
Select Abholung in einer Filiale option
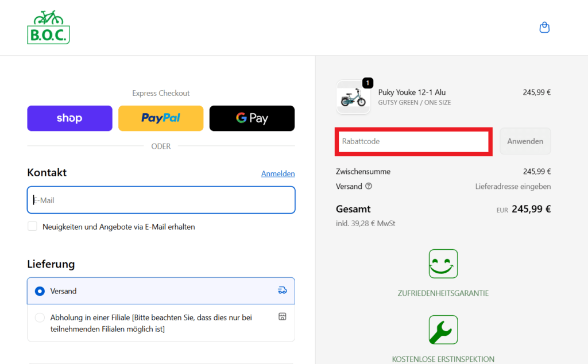(x=40, y=317)
